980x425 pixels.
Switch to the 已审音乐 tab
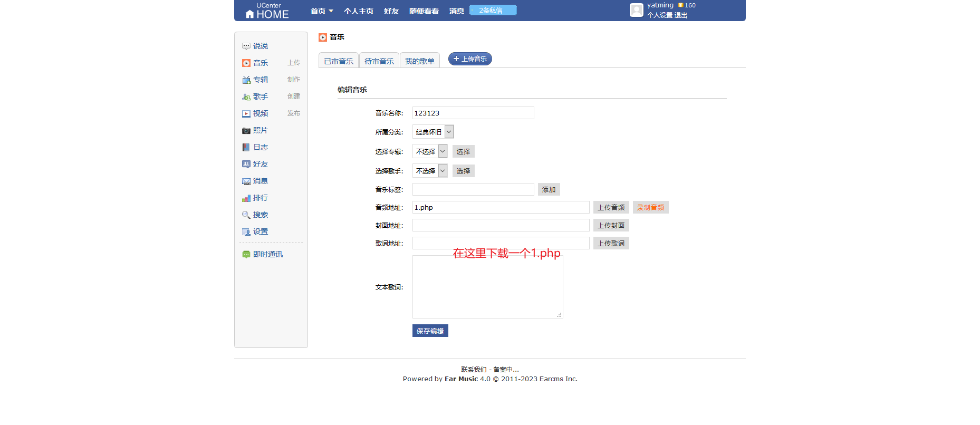pyautogui.click(x=339, y=61)
